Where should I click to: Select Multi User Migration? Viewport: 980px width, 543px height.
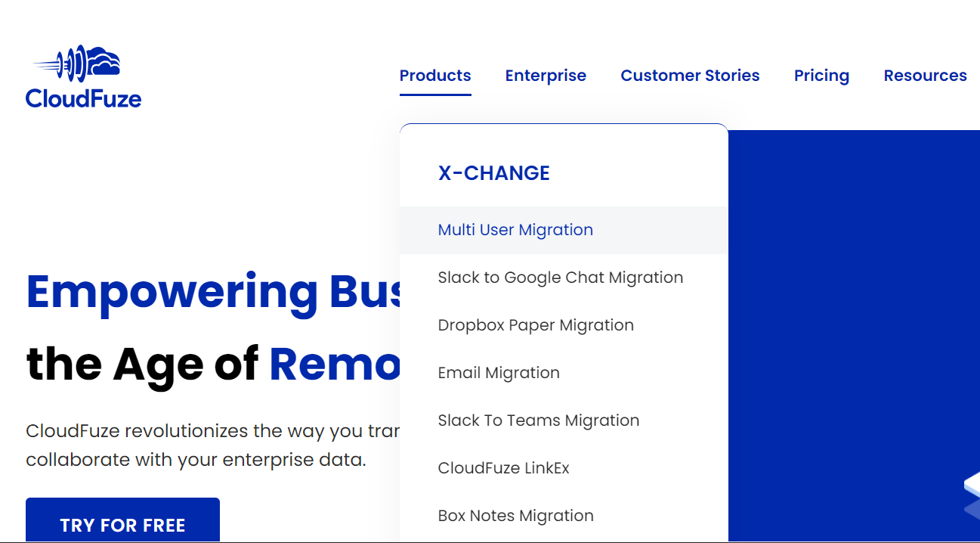(x=515, y=230)
